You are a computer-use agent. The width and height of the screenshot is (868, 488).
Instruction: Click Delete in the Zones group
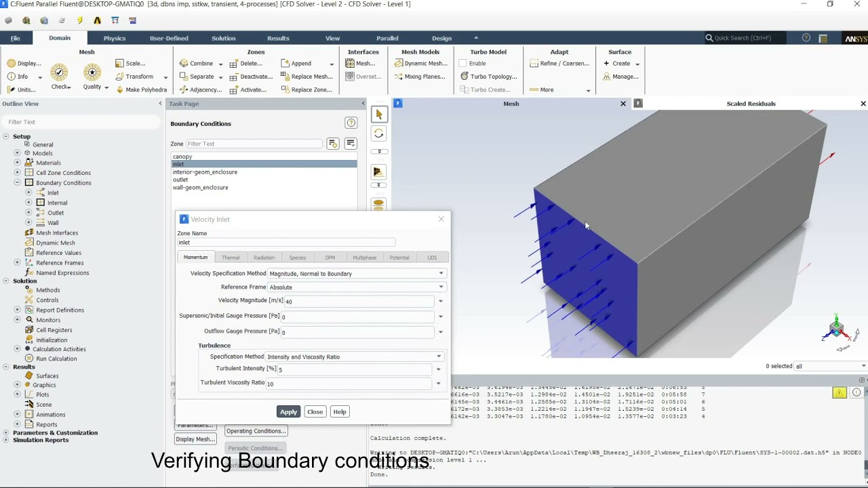(x=246, y=63)
